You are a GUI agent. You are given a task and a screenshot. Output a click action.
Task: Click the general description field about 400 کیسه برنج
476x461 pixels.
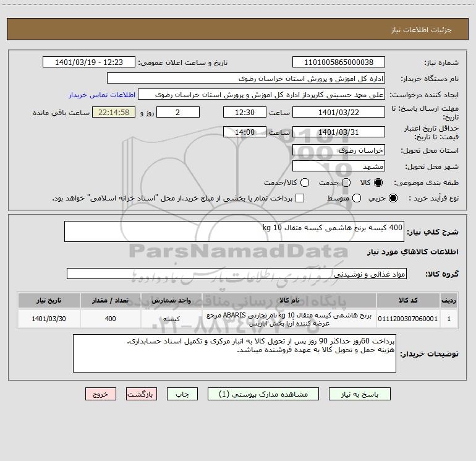click(234, 231)
